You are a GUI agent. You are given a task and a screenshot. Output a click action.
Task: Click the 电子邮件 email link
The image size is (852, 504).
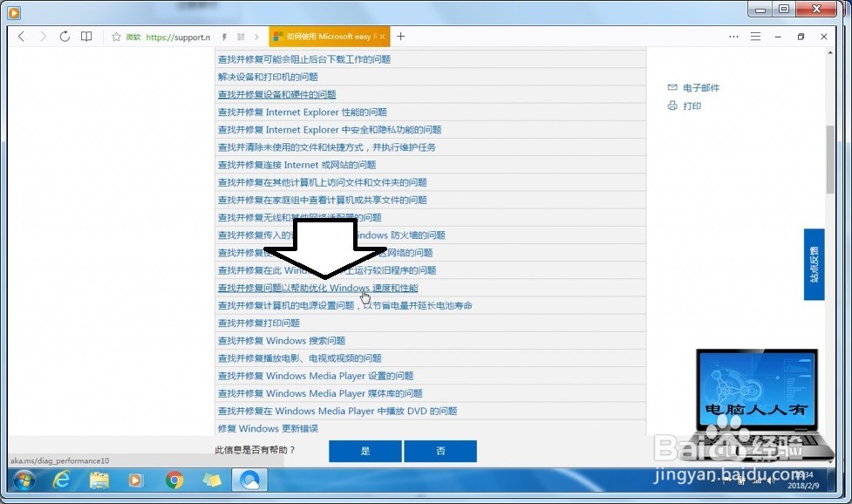(x=701, y=87)
